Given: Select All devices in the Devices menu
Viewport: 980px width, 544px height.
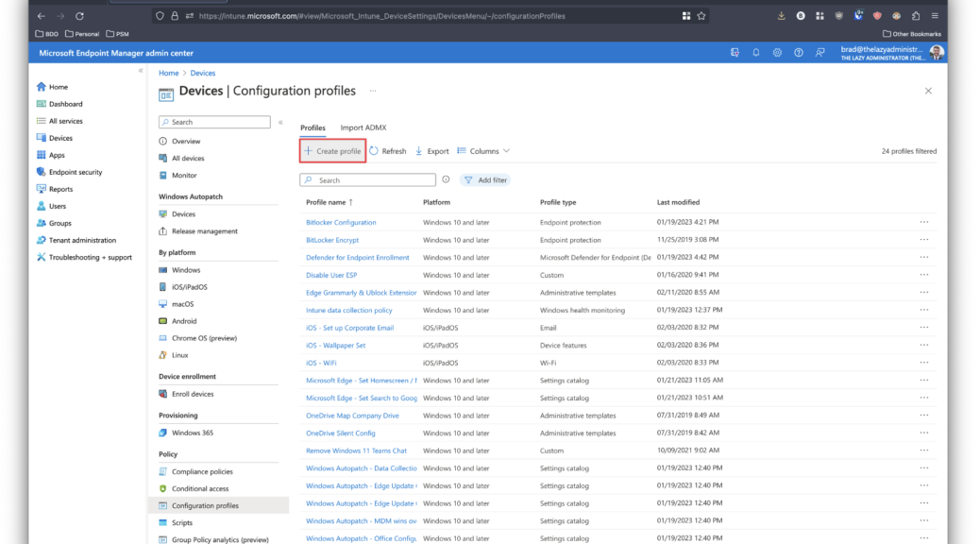Looking at the screenshot, I should (188, 159).
